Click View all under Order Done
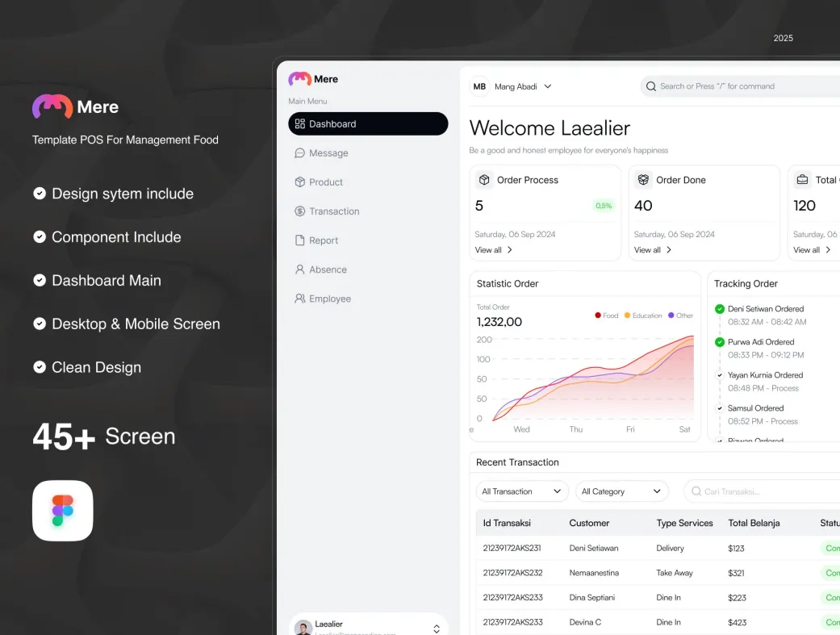This screenshot has width=840, height=635. (x=652, y=250)
